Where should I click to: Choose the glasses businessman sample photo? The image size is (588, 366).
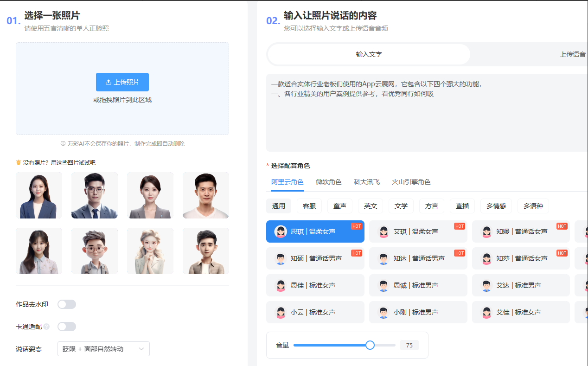(x=95, y=195)
